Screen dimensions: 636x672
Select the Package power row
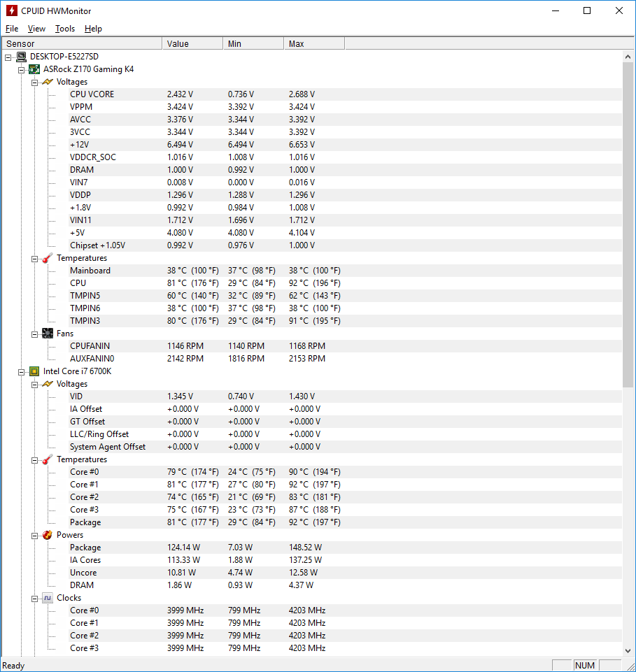(345, 548)
